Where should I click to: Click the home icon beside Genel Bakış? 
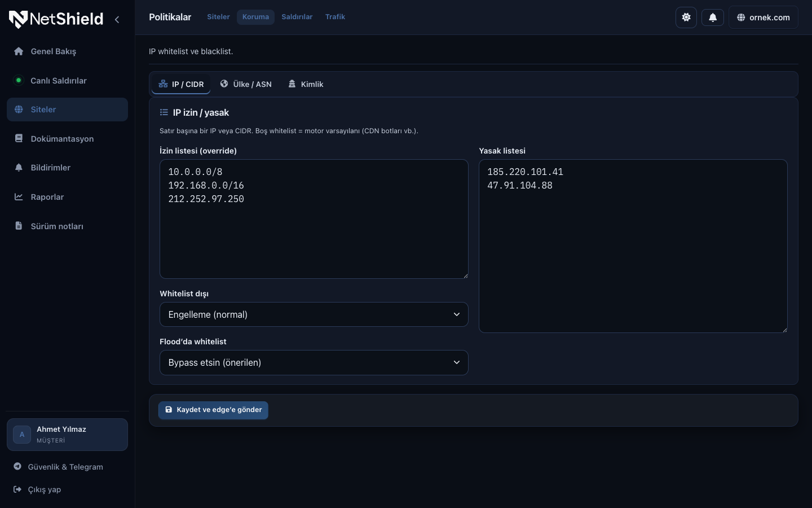pyautogui.click(x=19, y=51)
